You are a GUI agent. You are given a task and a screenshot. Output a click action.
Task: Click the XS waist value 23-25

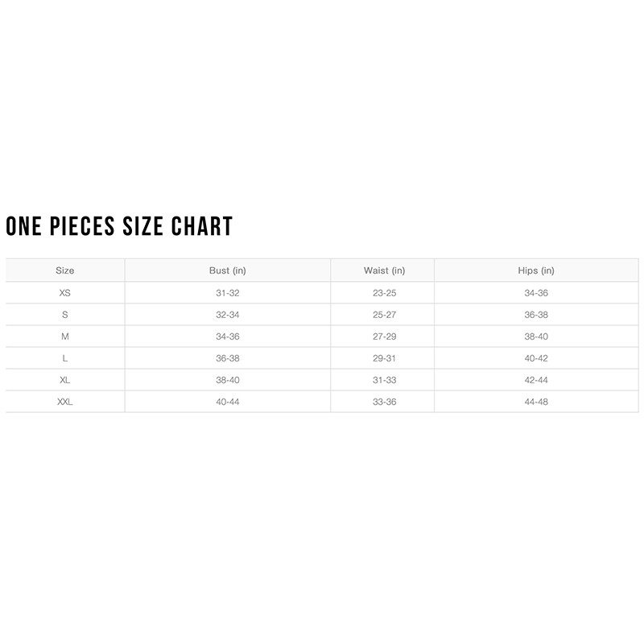(x=384, y=293)
